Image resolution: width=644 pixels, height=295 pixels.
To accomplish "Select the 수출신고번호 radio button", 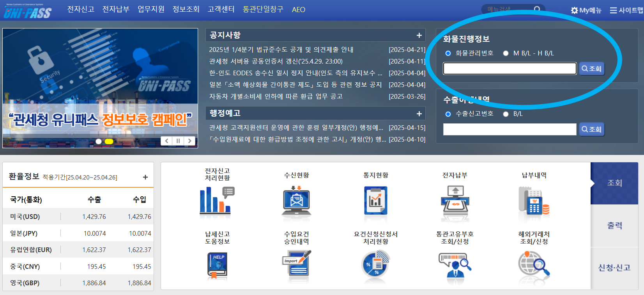I will coord(448,114).
